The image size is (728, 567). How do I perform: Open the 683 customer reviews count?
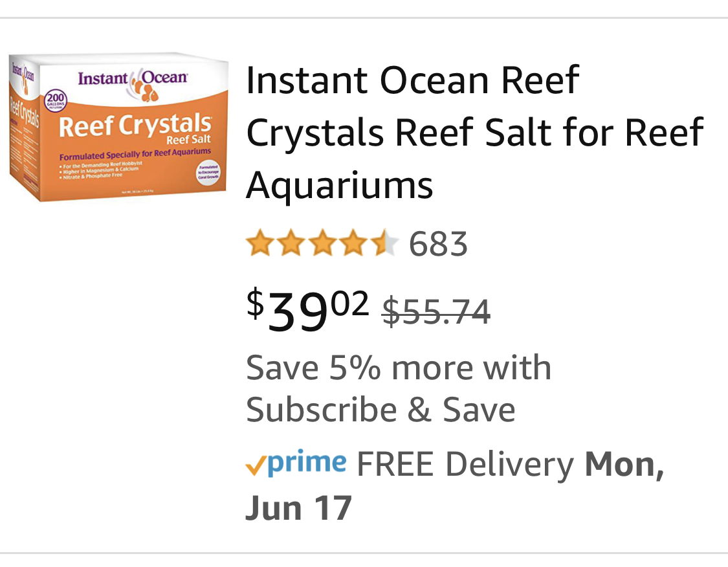[438, 245]
